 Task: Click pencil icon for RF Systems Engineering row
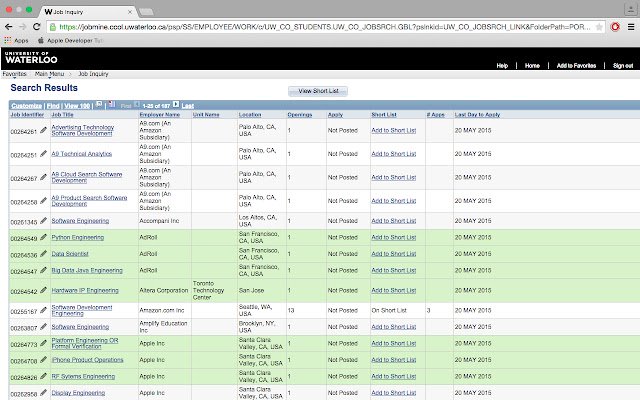43,376
